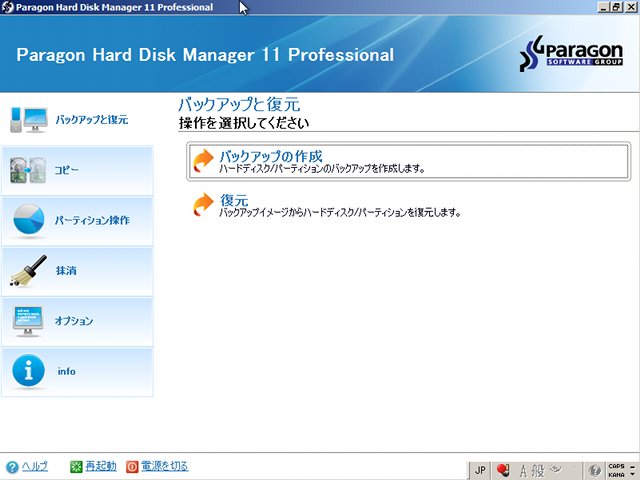Click the blue question mark help icon
The height and width of the screenshot is (480, 640).
[12, 467]
